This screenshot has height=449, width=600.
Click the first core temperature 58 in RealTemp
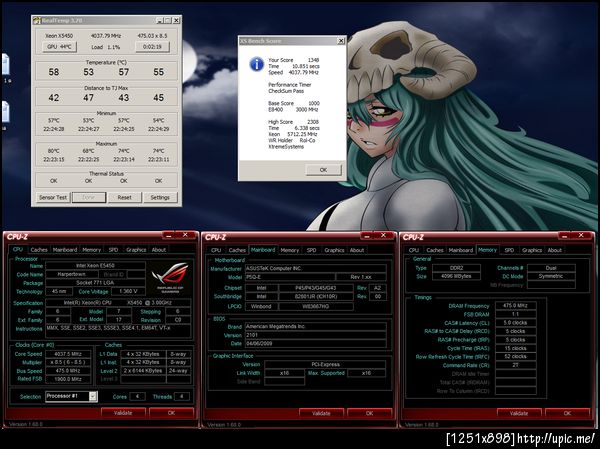tap(54, 72)
